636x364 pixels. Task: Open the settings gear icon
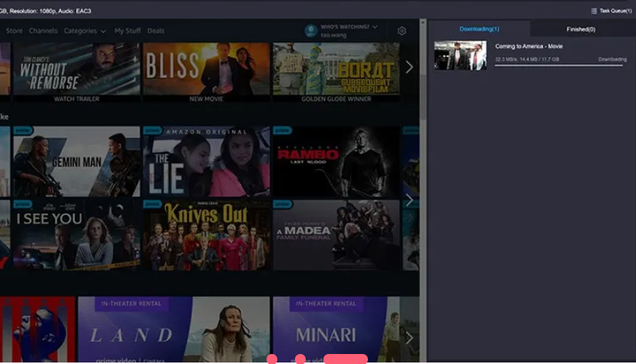coord(402,31)
